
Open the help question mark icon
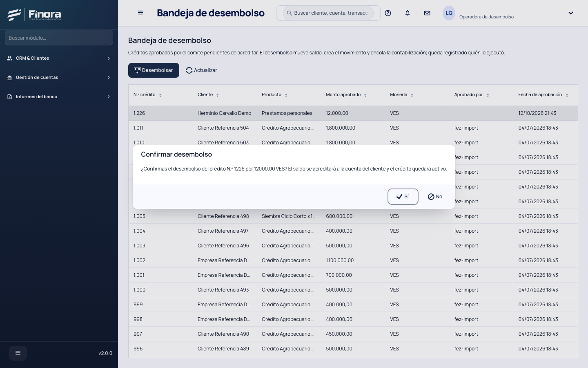pos(388,13)
